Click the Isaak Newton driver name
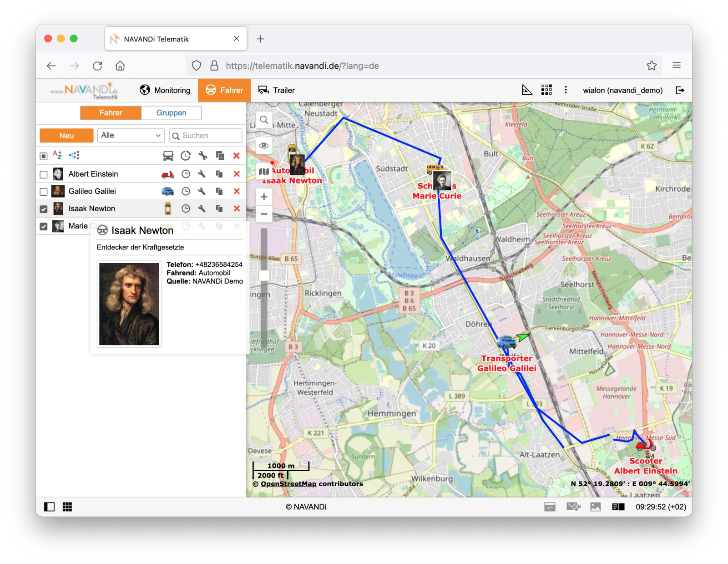Screen dimensions: 728x564 click(x=92, y=208)
